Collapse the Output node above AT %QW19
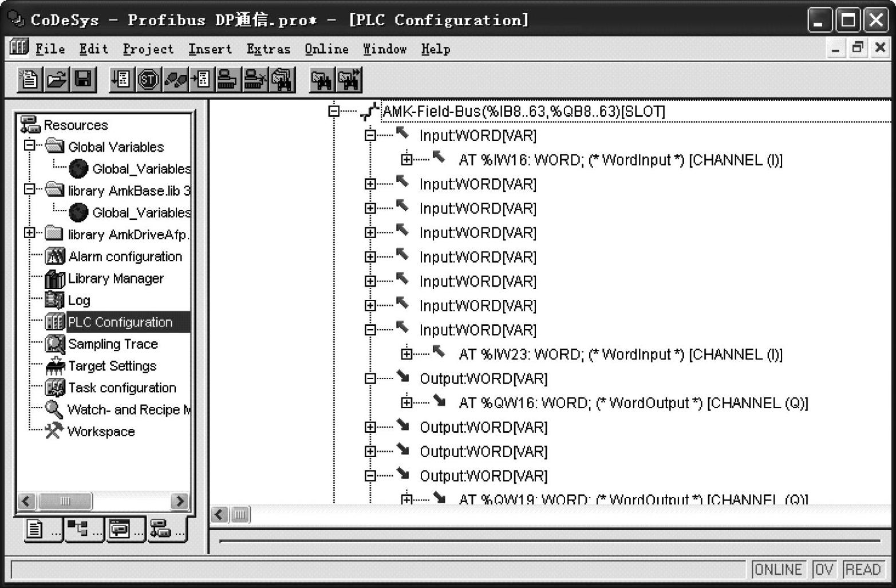Viewport: 896px width, 588px height. click(370, 475)
